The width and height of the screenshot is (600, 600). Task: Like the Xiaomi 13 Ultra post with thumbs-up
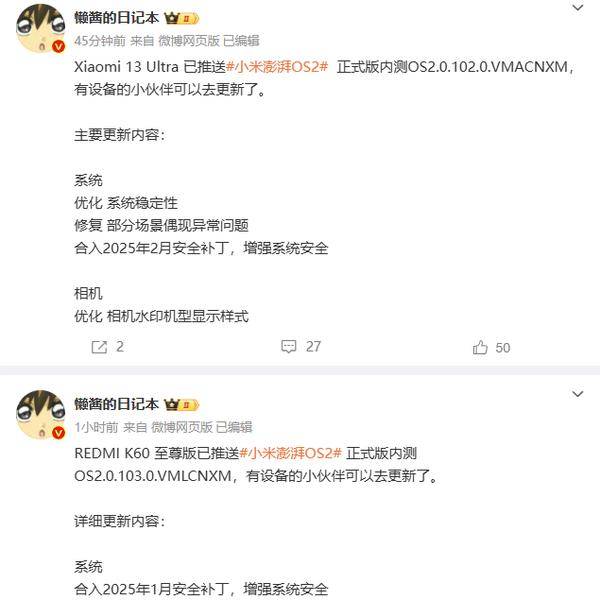(480, 347)
